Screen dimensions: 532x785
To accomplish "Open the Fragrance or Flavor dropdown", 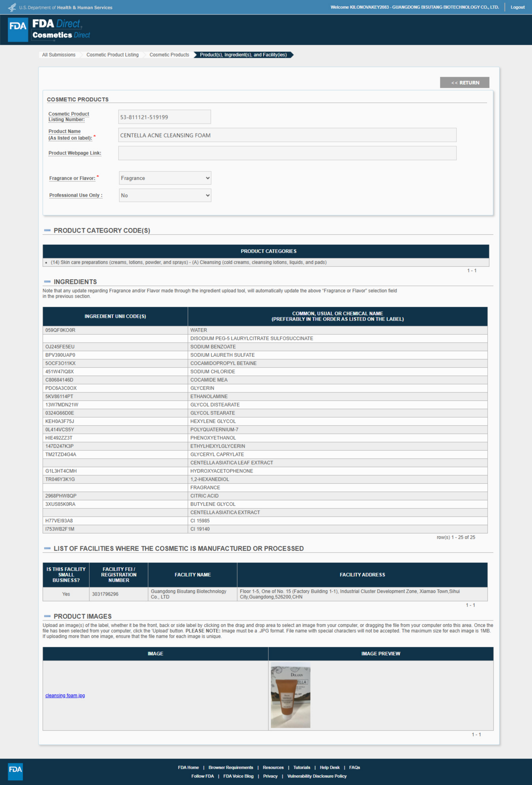I will click(x=165, y=178).
